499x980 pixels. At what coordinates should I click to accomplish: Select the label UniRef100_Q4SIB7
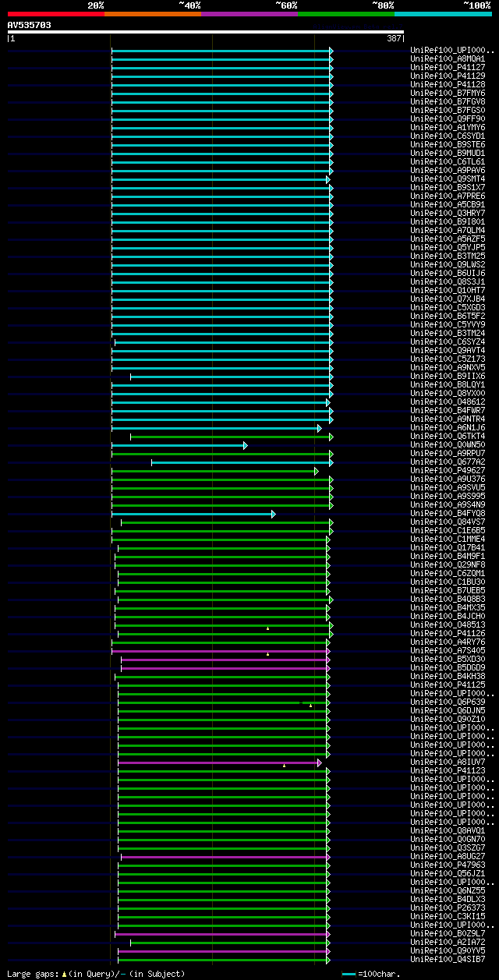tap(448, 960)
